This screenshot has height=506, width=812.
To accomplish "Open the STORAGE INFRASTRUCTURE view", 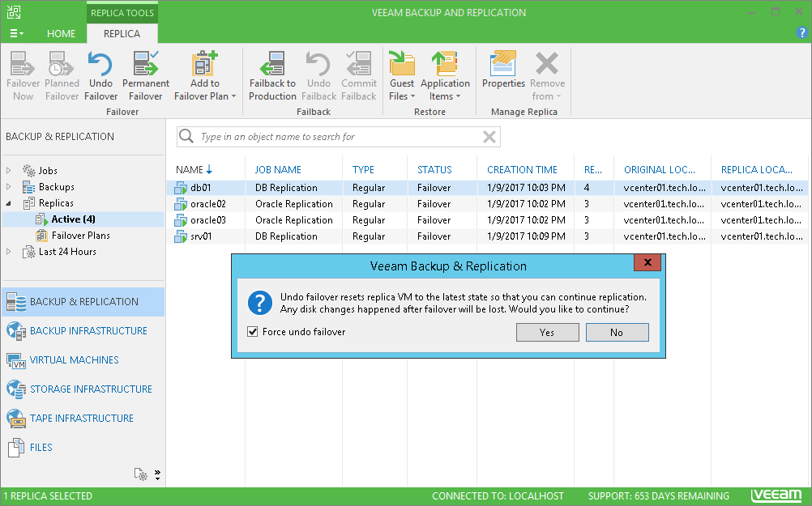I will tap(83, 389).
